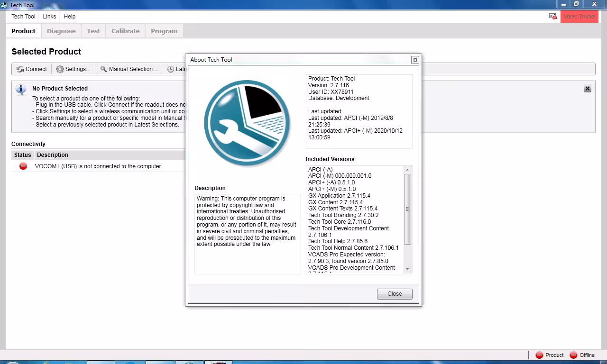Screen dimensions: 607x364
Task: Switch to the Program tab
Action: click(164, 31)
